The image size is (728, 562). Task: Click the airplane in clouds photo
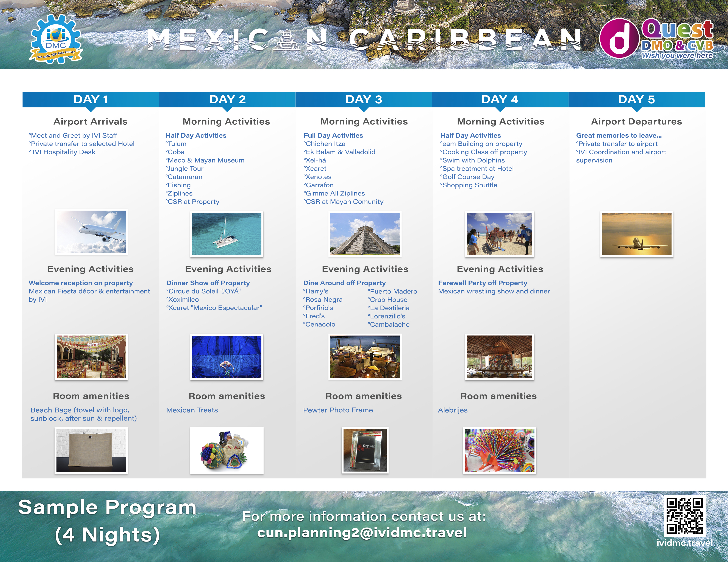[x=91, y=232]
